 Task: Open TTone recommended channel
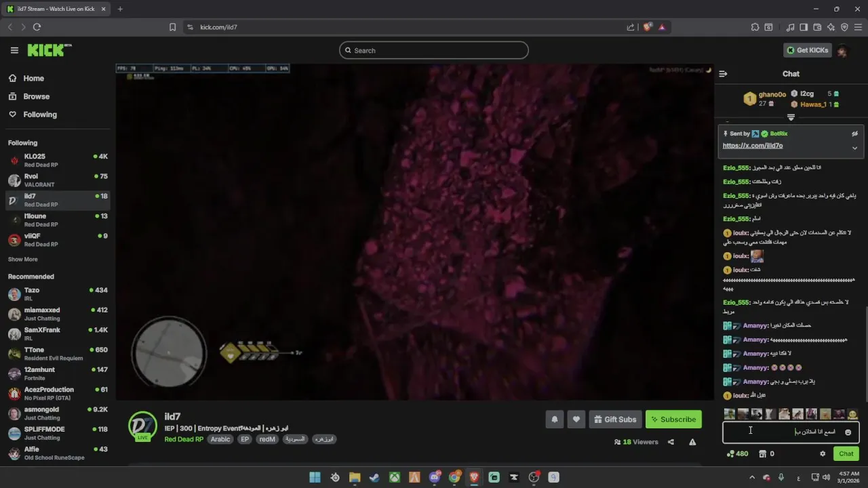(x=58, y=354)
